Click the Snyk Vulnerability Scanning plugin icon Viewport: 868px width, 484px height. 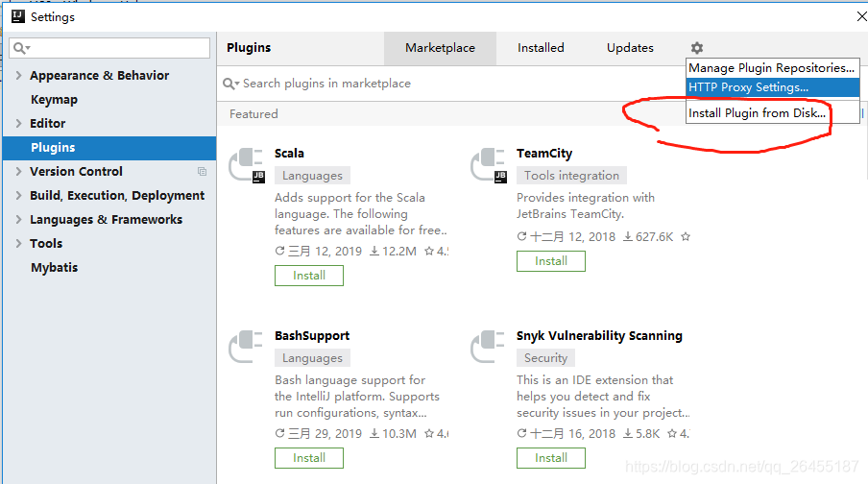(x=487, y=347)
